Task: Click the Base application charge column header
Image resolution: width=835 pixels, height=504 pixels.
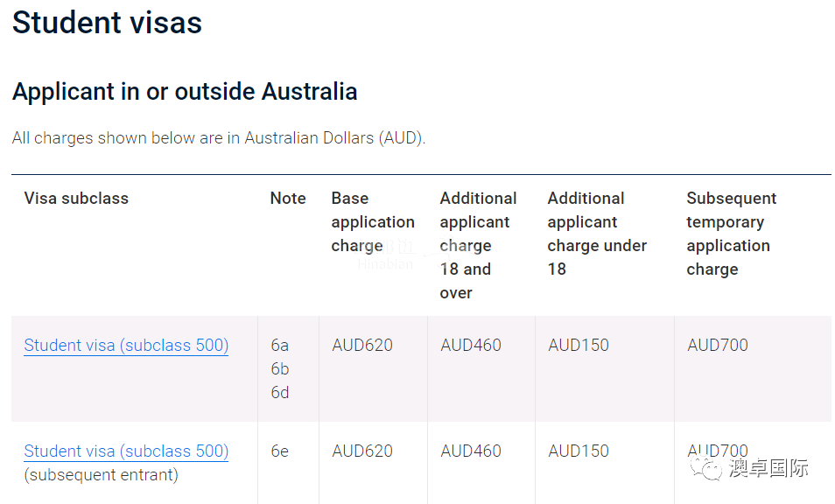Action: (x=373, y=222)
